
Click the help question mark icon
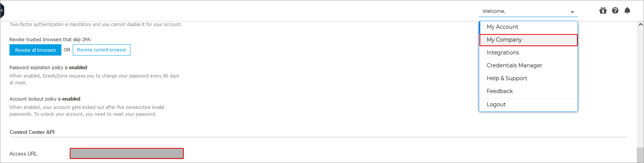[x=615, y=11]
